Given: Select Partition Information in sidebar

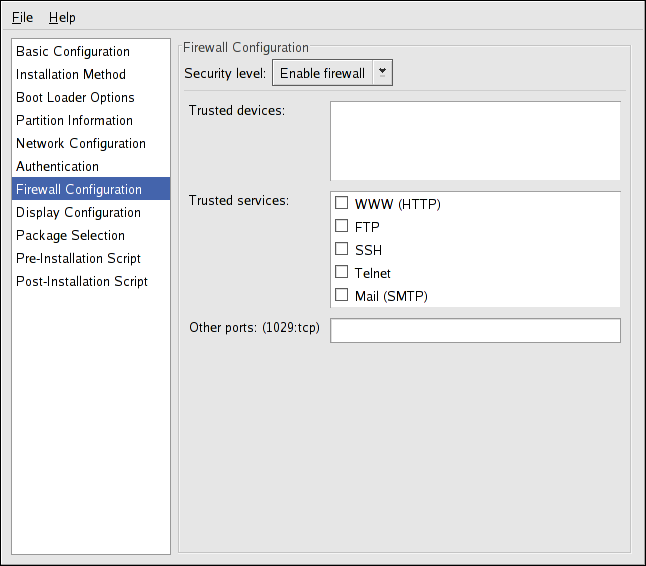Looking at the screenshot, I should point(73,120).
